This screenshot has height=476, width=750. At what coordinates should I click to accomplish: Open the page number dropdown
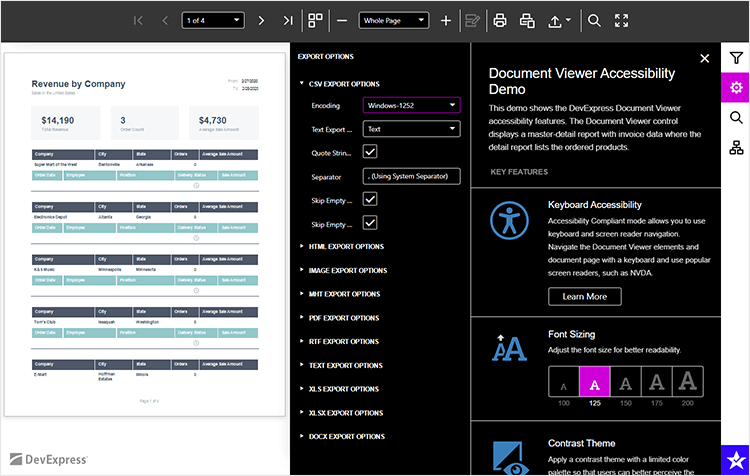point(213,21)
